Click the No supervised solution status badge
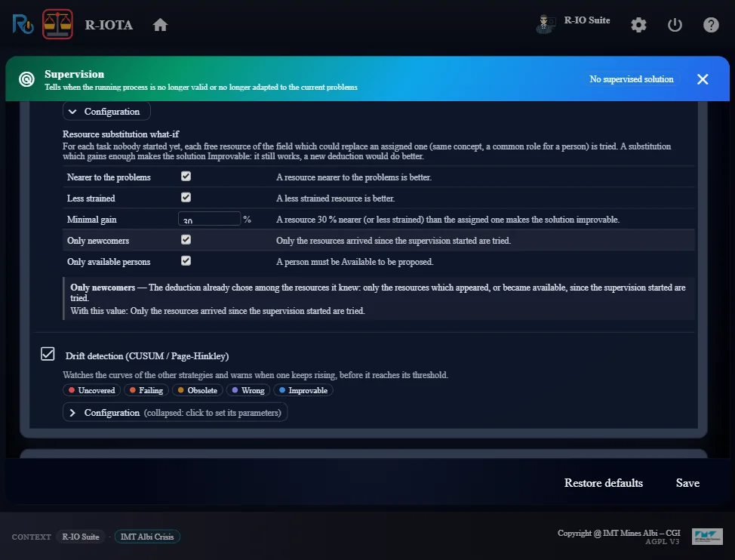The width and height of the screenshot is (735, 560). pyautogui.click(x=632, y=79)
